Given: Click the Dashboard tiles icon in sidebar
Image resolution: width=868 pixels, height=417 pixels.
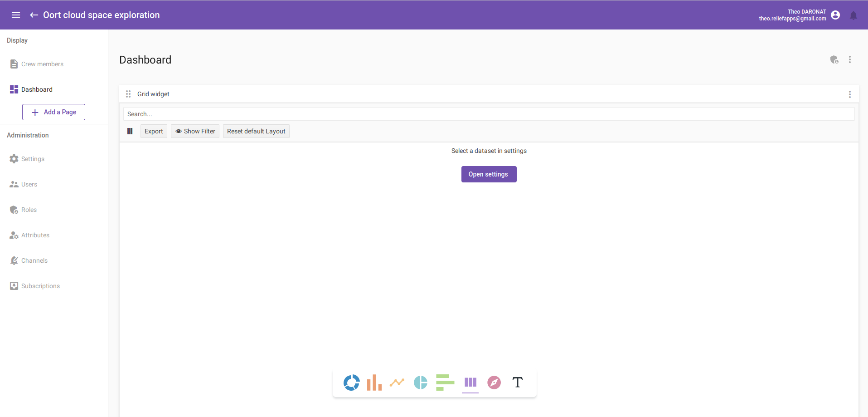Looking at the screenshot, I should coord(14,89).
